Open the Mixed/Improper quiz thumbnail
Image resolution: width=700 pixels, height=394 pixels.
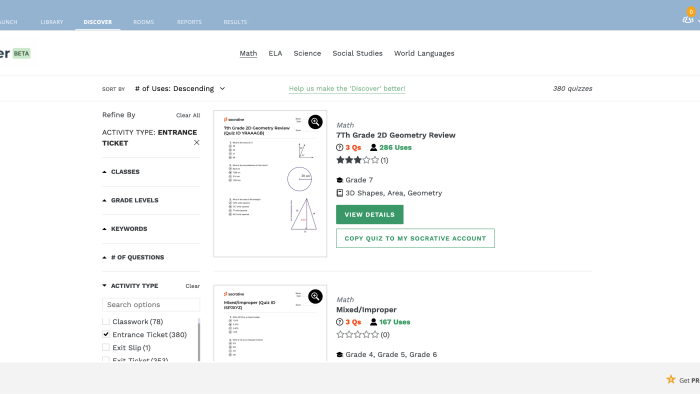point(270,323)
